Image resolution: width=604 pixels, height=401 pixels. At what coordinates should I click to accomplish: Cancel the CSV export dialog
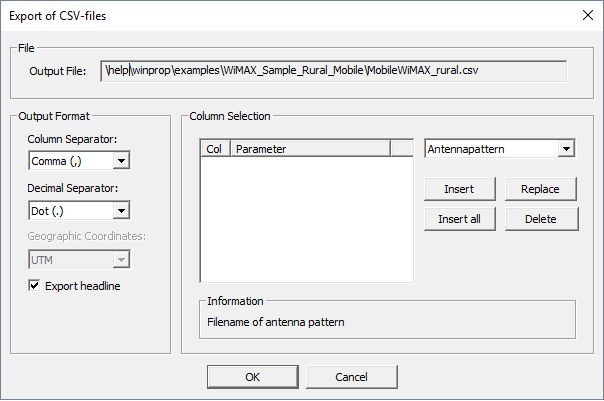[x=351, y=376]
